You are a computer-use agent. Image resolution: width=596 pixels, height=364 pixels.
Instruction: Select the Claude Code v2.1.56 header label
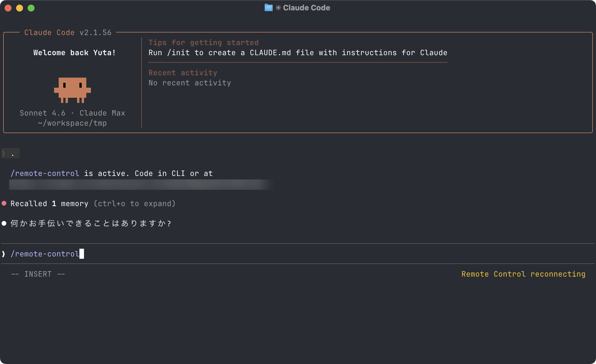coord(68,32)
